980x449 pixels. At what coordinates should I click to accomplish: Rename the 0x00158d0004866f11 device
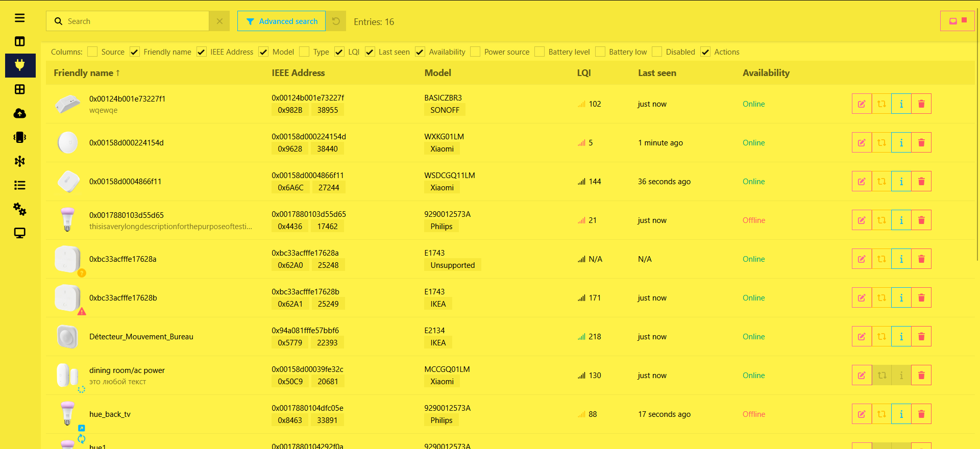point(862,181)
